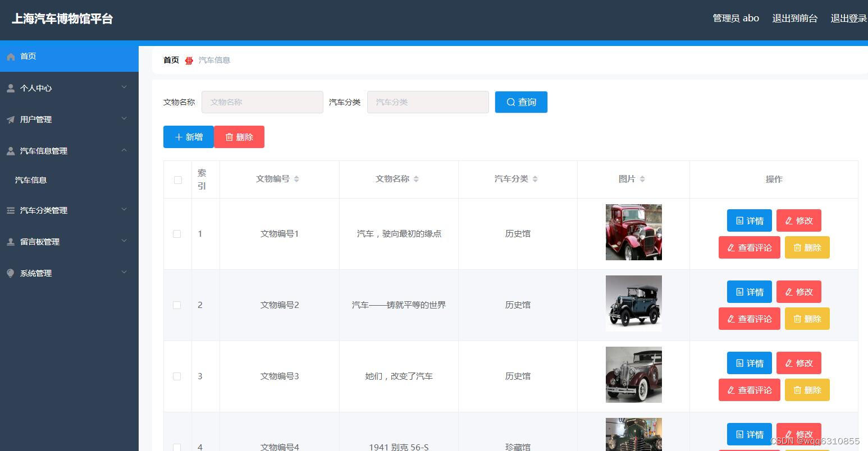Click the trash icon on the red 删除 button

[229, 136]
